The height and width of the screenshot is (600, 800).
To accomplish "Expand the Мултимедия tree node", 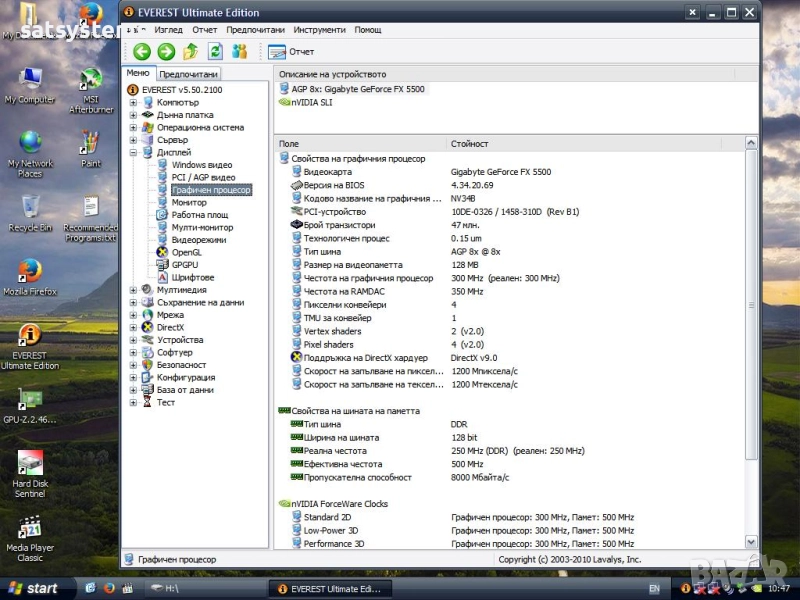I will [133, 290].
